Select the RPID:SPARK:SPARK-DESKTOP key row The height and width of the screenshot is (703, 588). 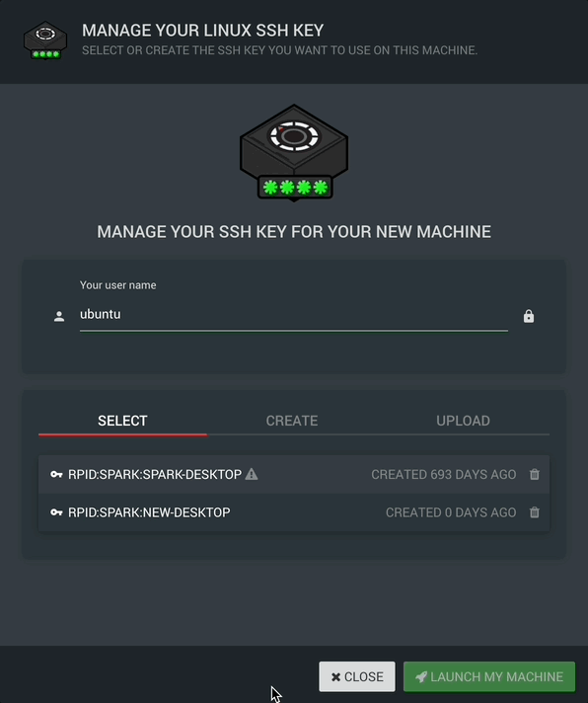click(294, 474)
